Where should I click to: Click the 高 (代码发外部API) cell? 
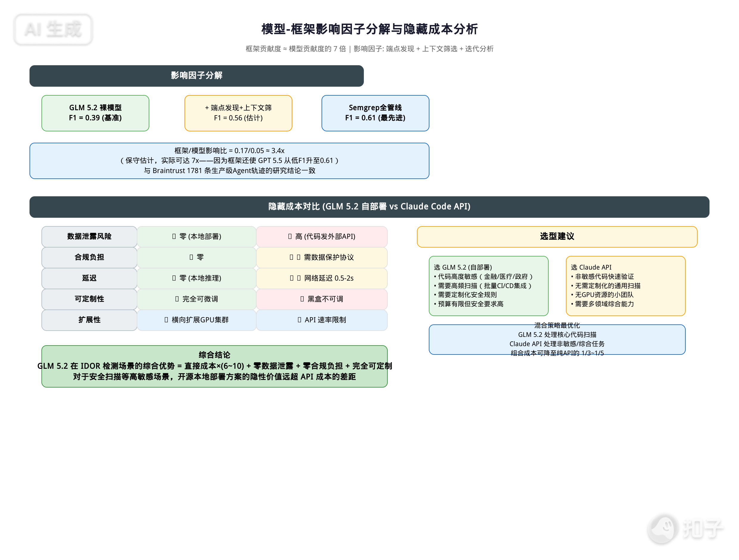[322, 237]
